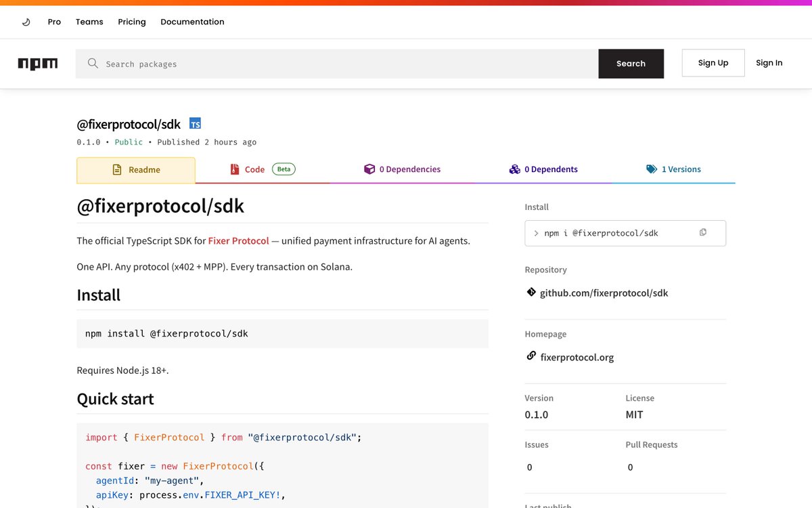
Task: Click the Versions tags icon
Action: click(x=652, y=169)
